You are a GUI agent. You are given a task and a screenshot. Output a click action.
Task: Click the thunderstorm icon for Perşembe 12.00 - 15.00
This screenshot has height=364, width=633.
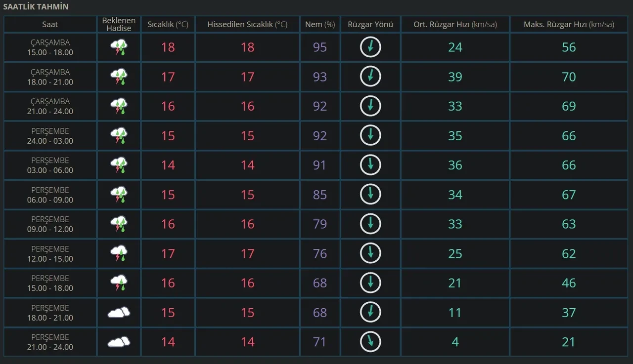(119, 254)
